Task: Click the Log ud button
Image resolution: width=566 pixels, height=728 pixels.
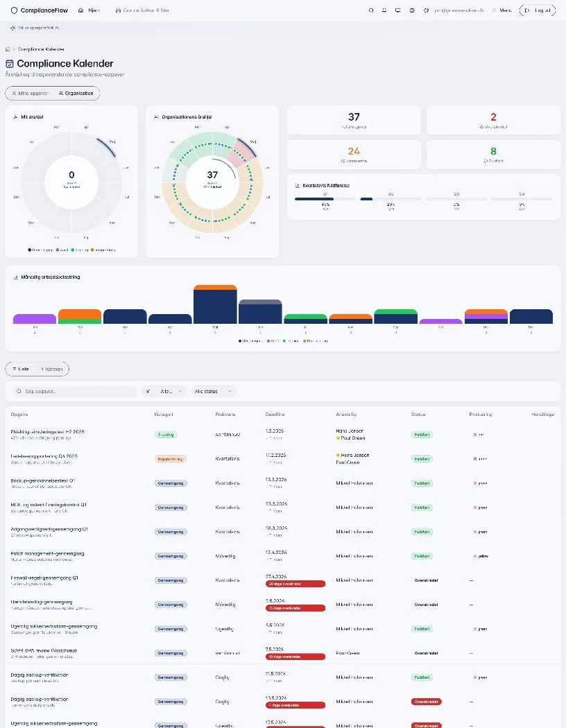Action: click(x=537, y=10)
